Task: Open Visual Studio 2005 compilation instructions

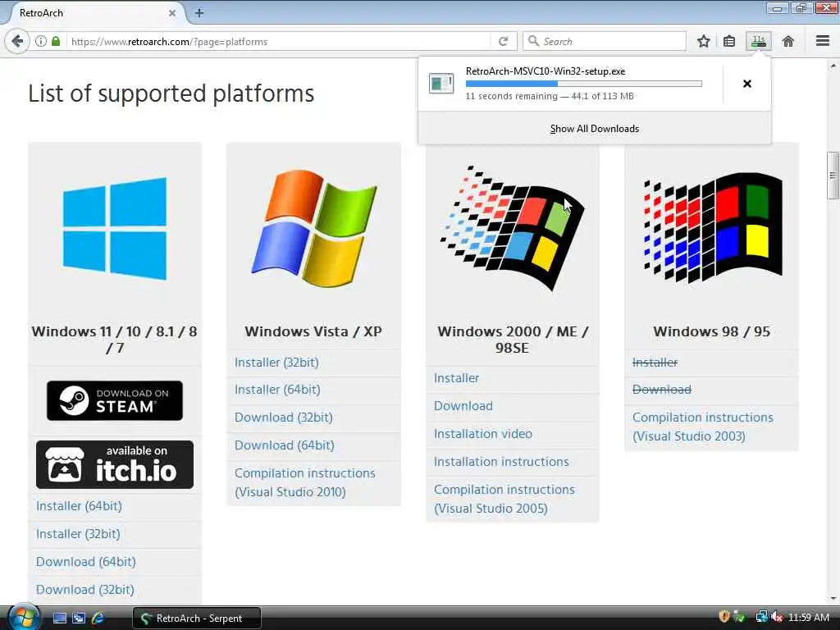Action: pyautogui.click(x=504, y=500)
